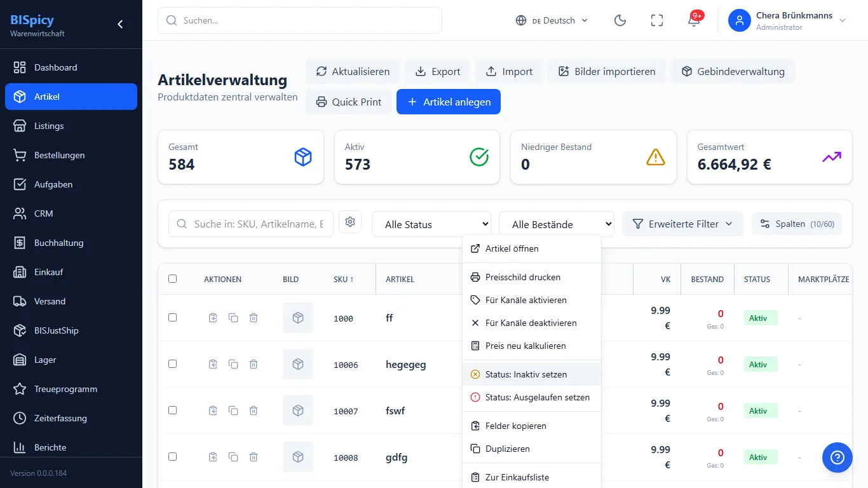The image size is (868, 488).
Task: Click the warning triangle in the Niedriger Bestand card
Action: pyautogui.click(x=656, y=157)
